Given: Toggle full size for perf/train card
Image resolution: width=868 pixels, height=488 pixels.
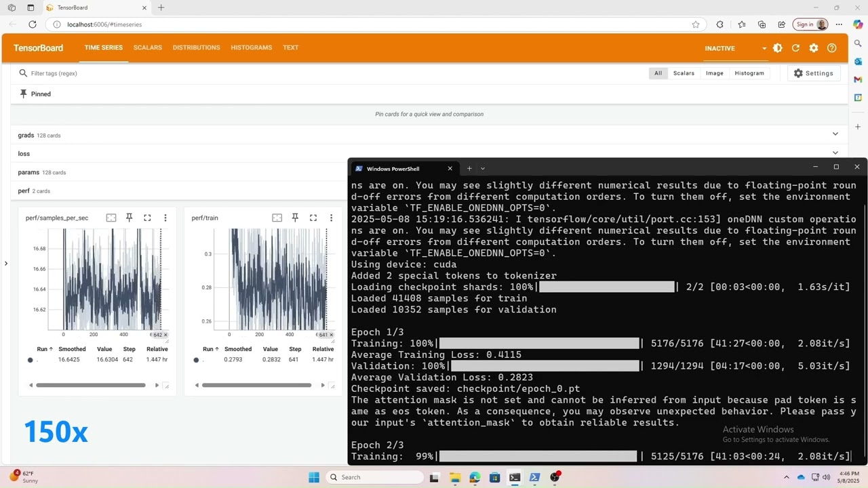Looking at the screenshot, I should [313, 218].
